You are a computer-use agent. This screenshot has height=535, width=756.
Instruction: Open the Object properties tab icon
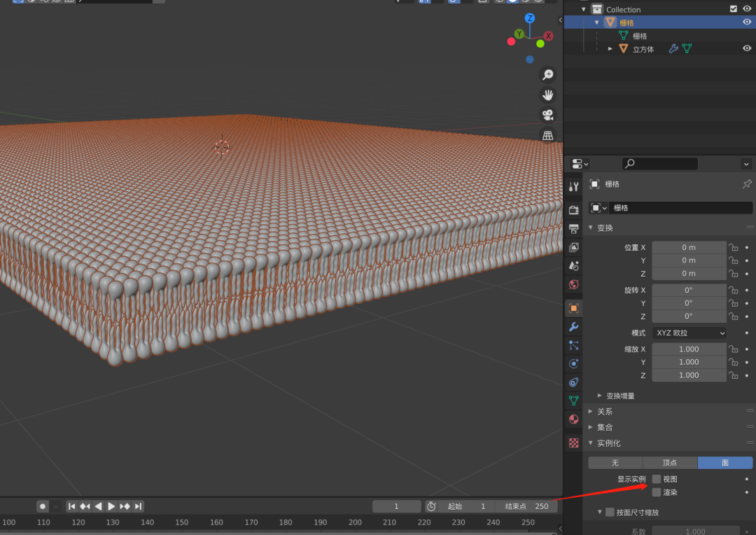[574, 308]
